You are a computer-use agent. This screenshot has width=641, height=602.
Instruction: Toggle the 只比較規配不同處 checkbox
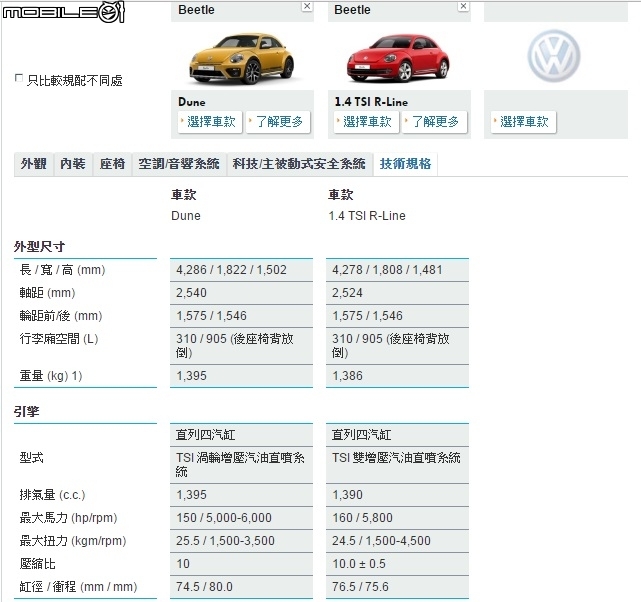tap(18, 78)
